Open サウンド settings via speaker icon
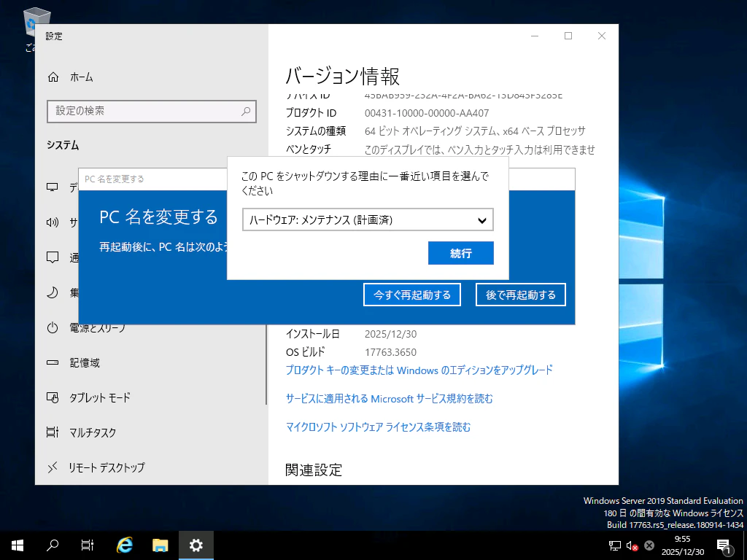This screenshot has width=747, height=560. click(x=51, y=222)
